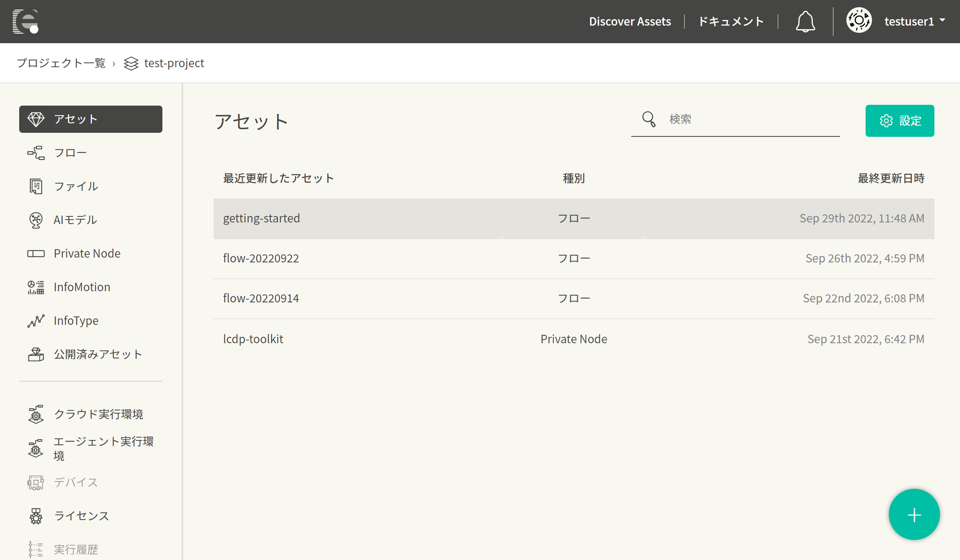Click フロー type cell of flow-20220922
This screenshot has width=960, height=560.
(574, 259)
